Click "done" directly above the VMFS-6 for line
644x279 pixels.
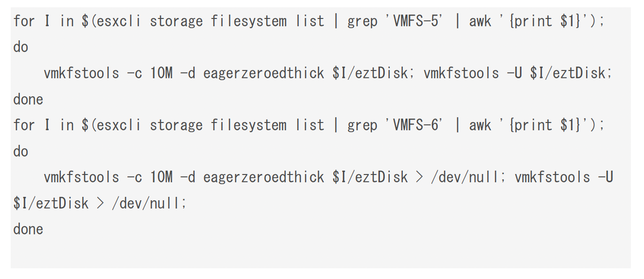(28, 99)
